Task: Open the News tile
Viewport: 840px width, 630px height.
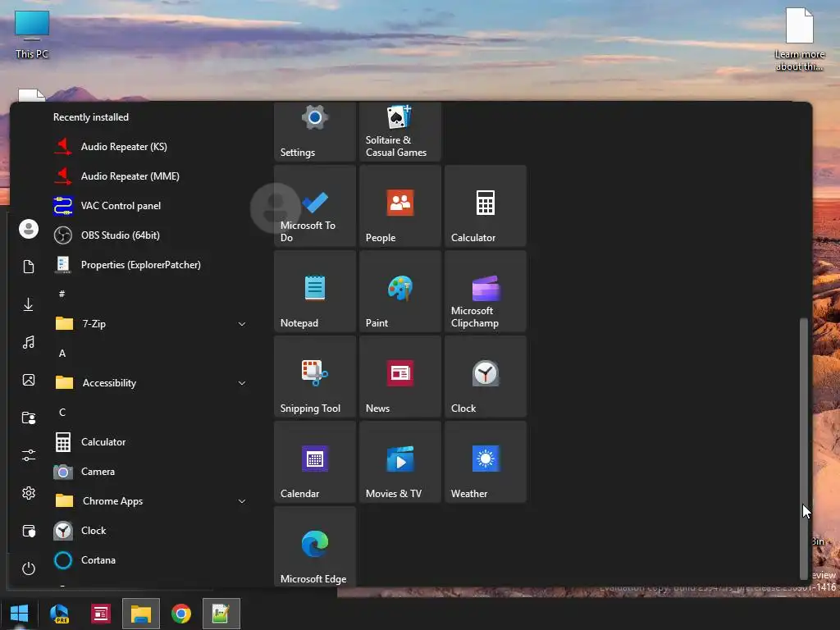Action: click(x=400, y=376)
